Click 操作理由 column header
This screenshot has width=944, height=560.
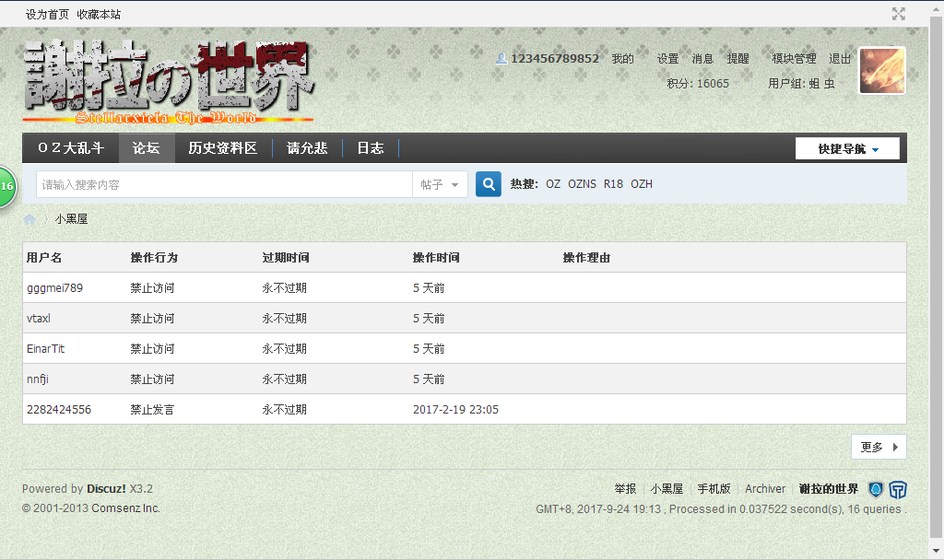[586, 258]
